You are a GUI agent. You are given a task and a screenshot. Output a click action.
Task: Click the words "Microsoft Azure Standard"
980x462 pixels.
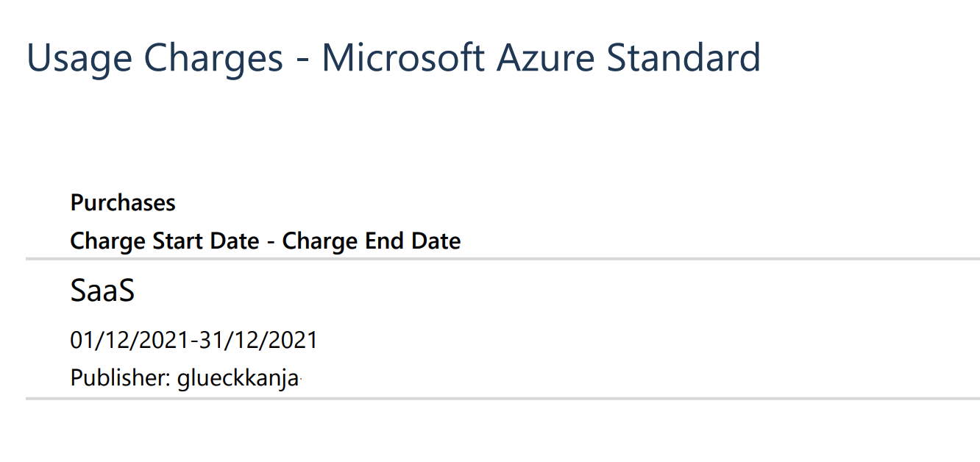click(541, 58)
